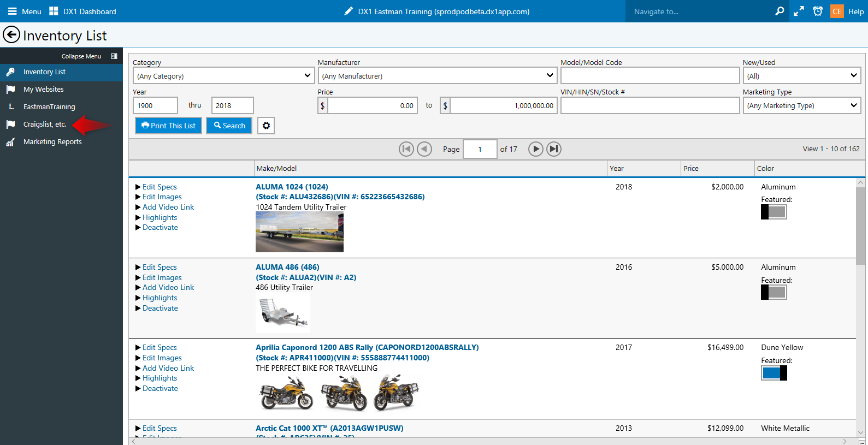This screenshot has height=445, width=868.
Task: Click the Price column header
Action: (718, 169)
